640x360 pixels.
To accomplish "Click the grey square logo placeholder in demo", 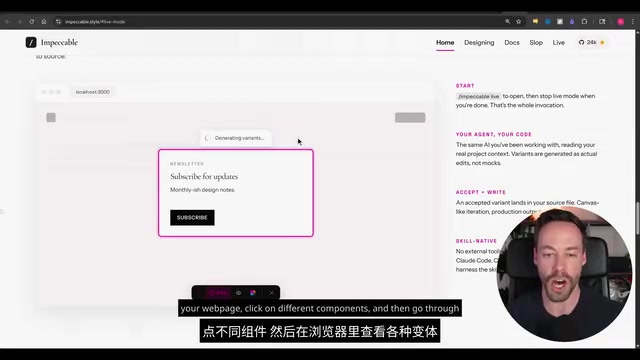I will [x=51, y=118].
